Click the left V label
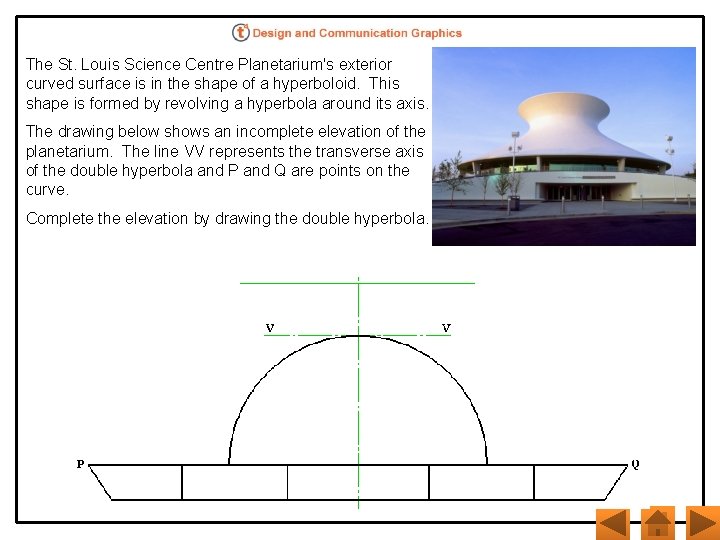Screen dimensions: 720x540 270,328
